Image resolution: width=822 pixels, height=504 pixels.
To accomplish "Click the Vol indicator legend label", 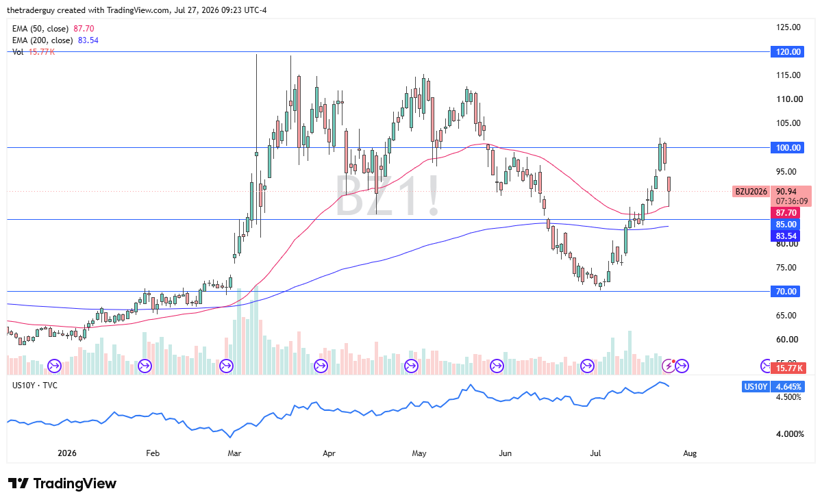I will tap(18, 52).
